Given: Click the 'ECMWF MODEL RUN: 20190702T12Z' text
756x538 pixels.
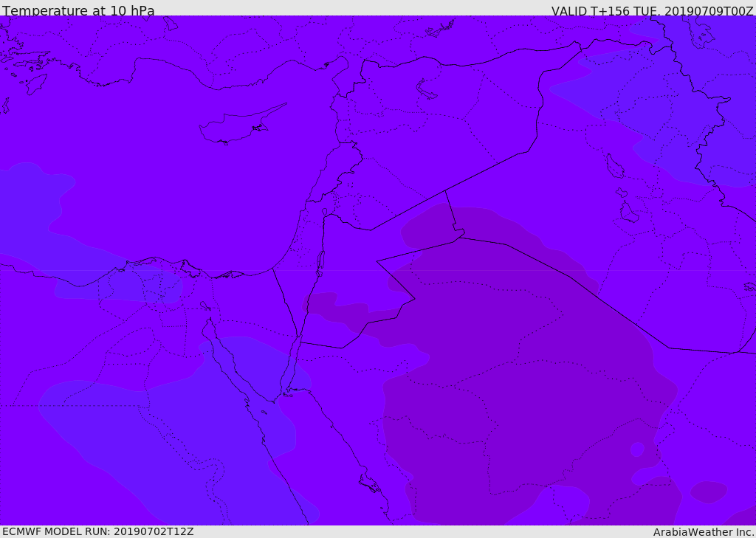Looking at the screenshot, I should [x=98, y=531].
